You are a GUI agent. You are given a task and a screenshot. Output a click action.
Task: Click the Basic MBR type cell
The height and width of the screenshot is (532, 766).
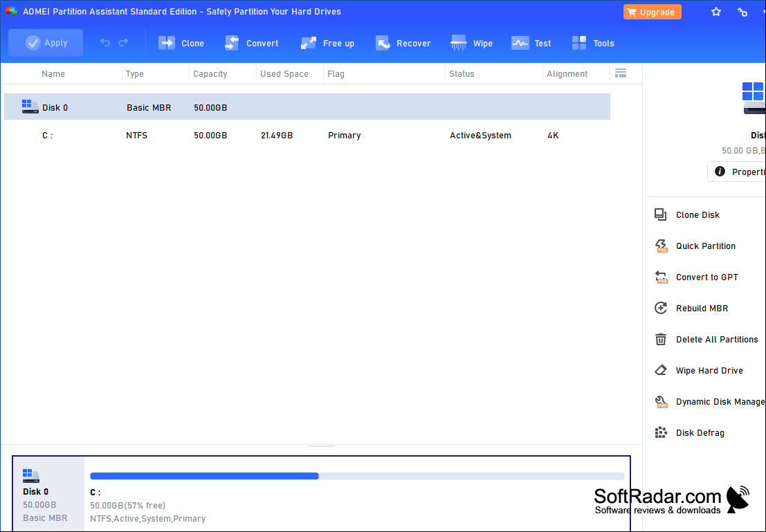[x=149, y=107]
